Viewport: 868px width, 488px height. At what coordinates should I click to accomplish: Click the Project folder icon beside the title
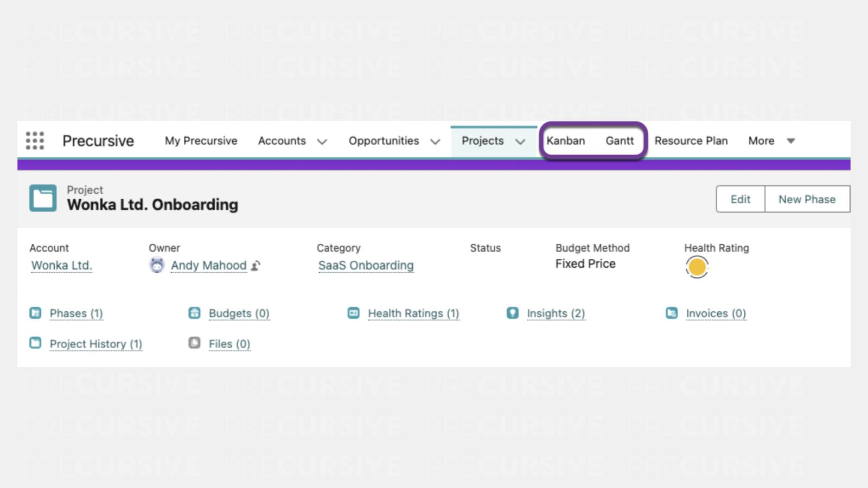43,198
